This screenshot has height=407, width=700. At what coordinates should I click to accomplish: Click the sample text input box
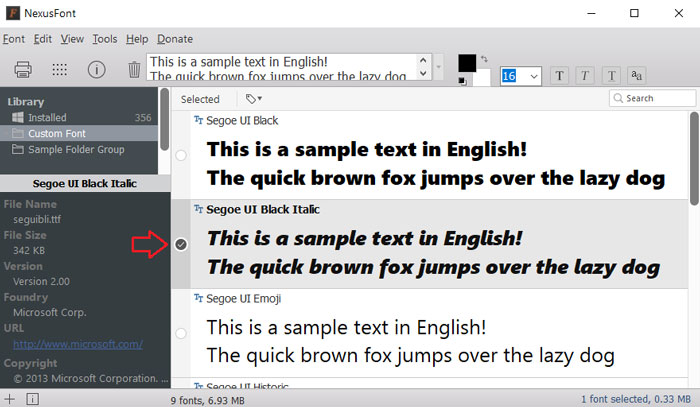tap(282, 67)
